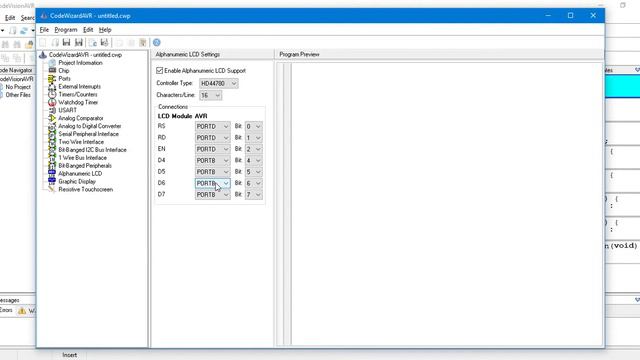The width and height of the screenshot is (640, 360).
Task: Select the Watchdog Timer icon
Action: coord(52,102)
